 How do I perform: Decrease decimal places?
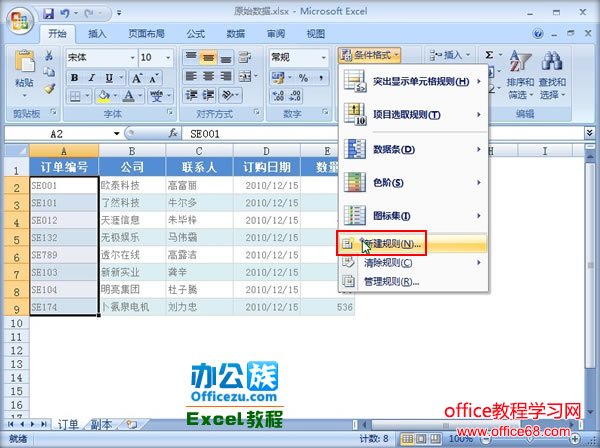(295, 96)
